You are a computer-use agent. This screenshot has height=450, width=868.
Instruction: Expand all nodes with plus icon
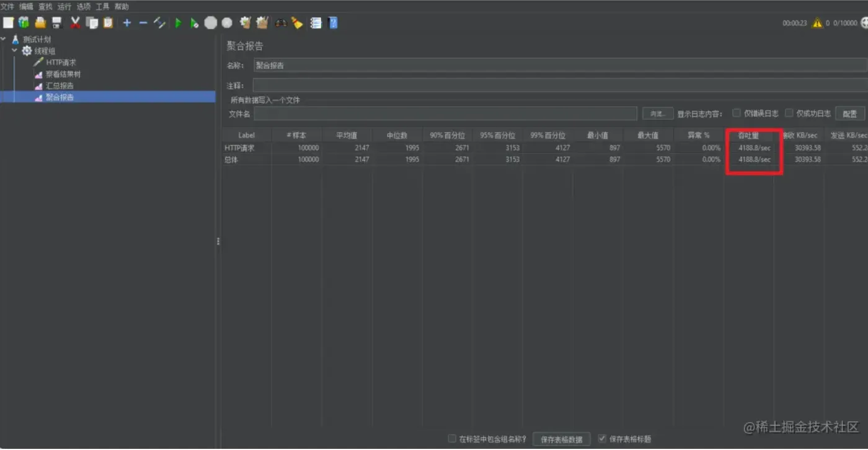(127, 23)
